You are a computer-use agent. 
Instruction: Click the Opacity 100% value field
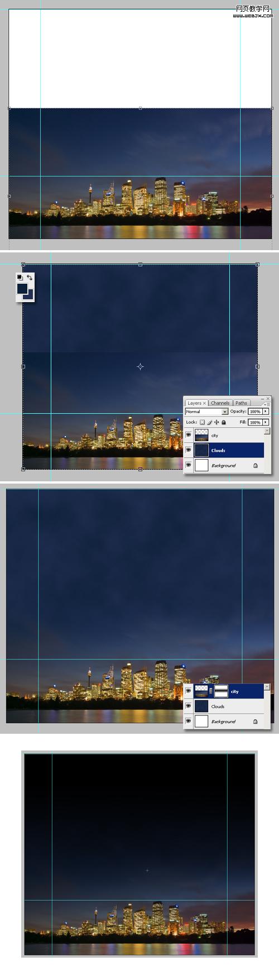click(x=255, y=412)
